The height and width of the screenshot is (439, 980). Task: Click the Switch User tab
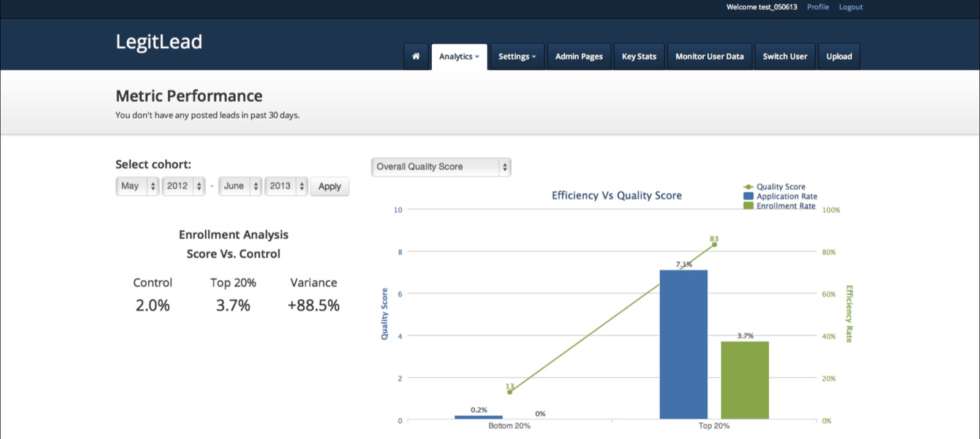point(785,56)
